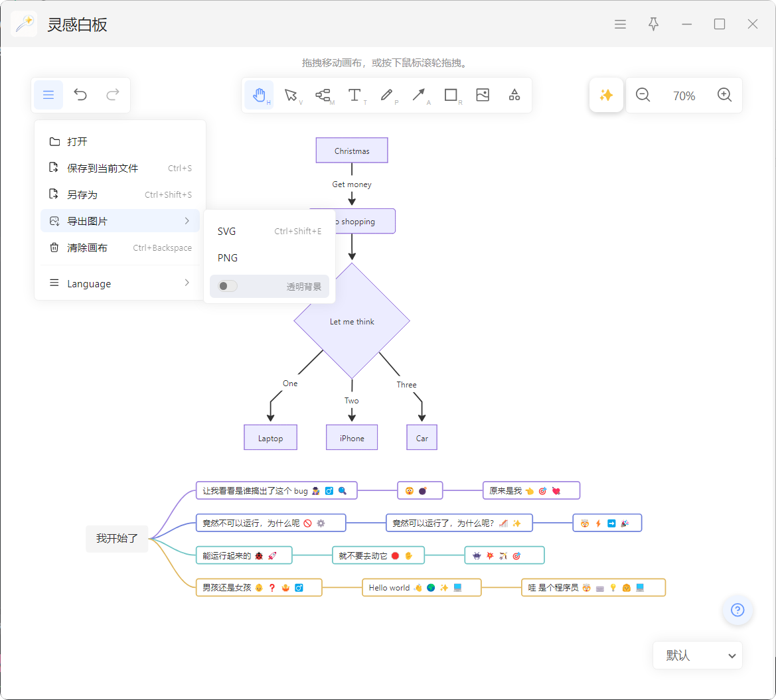The height and width of the screenshot is (700, 776).
Task: Select the arrow selection tool
Action: click(x=291, y=95)
